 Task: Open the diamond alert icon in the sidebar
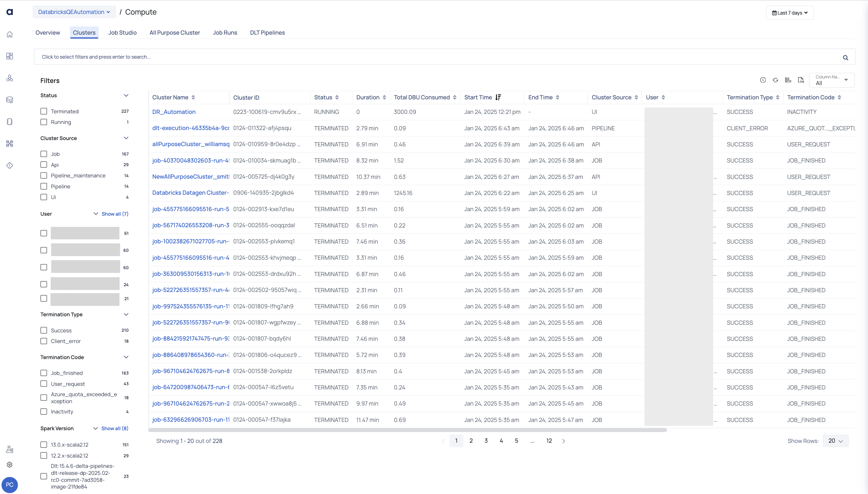(x=9, y=165)
